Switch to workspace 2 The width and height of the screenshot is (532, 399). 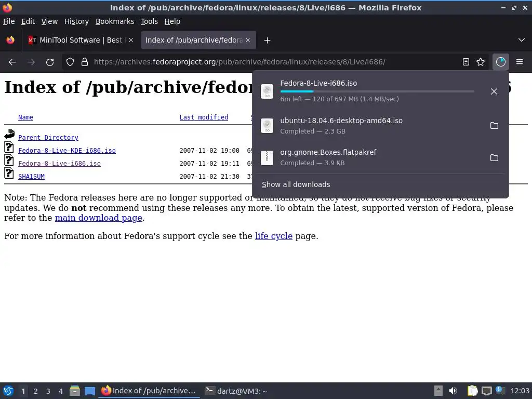pos(36,391)
